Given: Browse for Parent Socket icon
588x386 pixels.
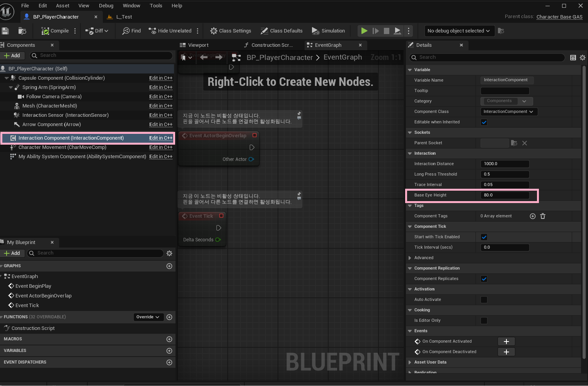Looking at the screenshot, I should [514, 143].
